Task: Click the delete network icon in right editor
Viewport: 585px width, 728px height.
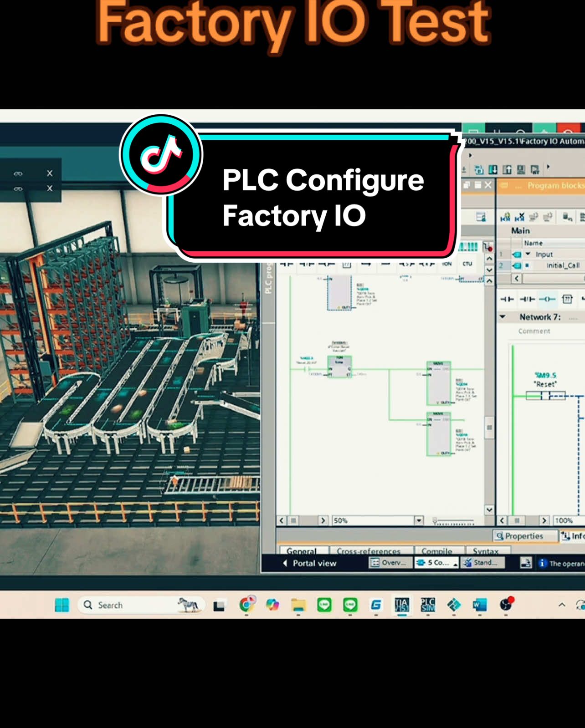Action: [519, 217]
